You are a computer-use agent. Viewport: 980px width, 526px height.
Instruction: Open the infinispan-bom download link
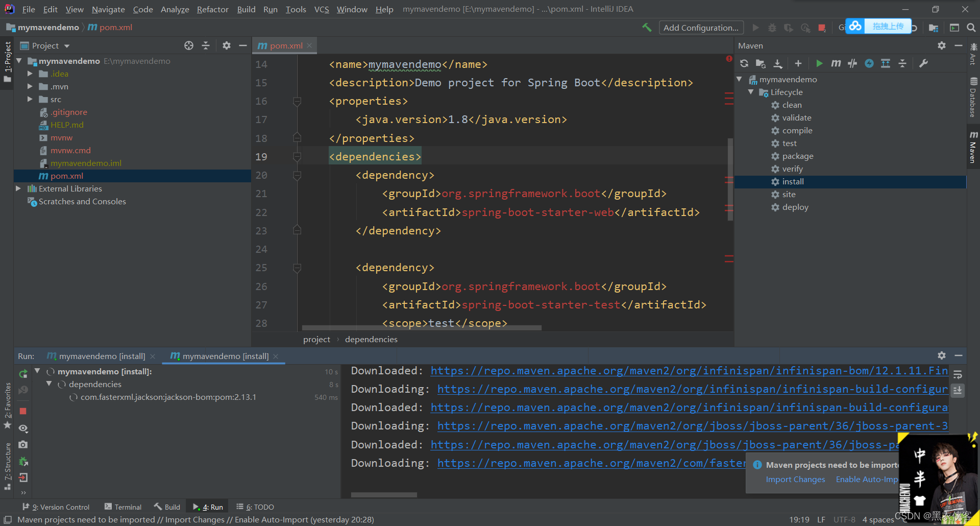click(x=689, y=371)
